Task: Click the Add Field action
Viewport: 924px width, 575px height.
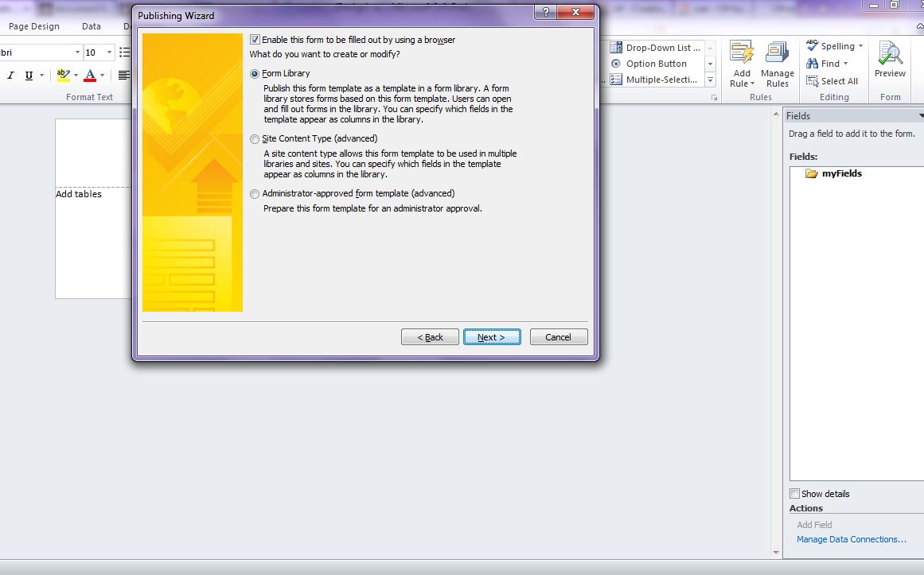Action: click(x=814, y=524)
